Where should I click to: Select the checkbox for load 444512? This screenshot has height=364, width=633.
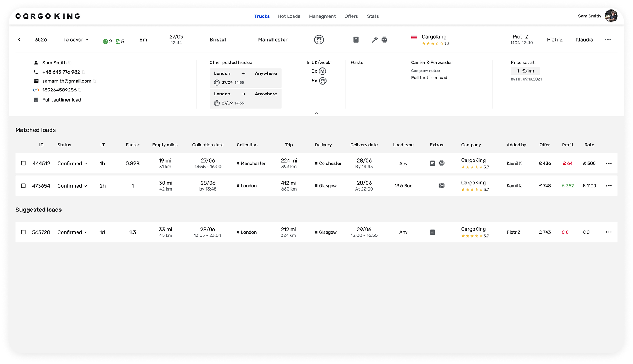point(23,163)
